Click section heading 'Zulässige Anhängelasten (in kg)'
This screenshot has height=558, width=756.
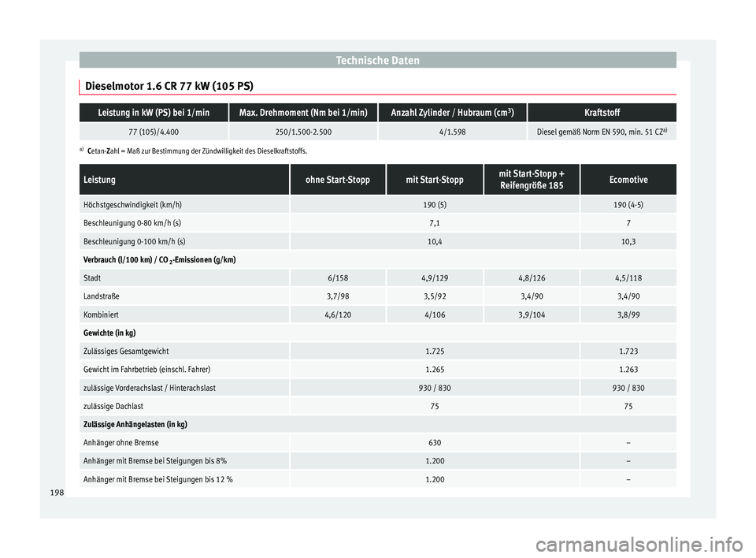(135, 424)
